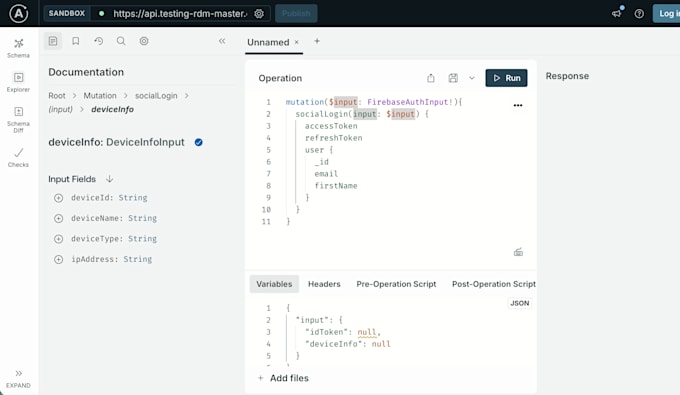Add deviceType field to operation

(x=59, y=239)
